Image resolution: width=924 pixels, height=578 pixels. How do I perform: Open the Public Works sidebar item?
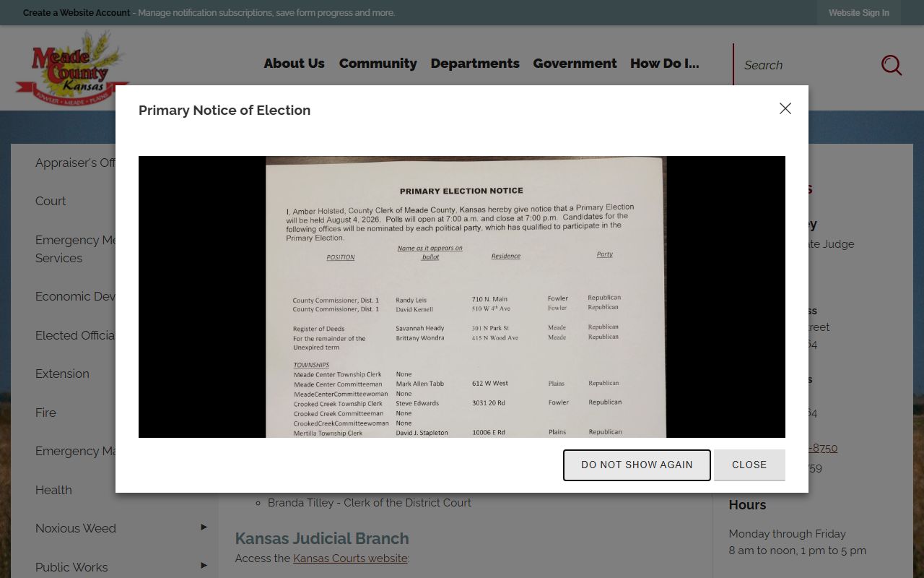tap(71, 567)
